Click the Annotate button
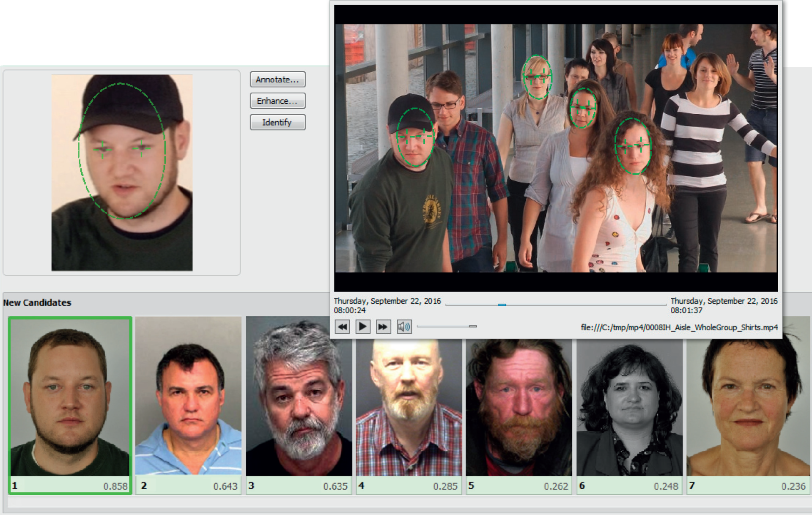 277,79
